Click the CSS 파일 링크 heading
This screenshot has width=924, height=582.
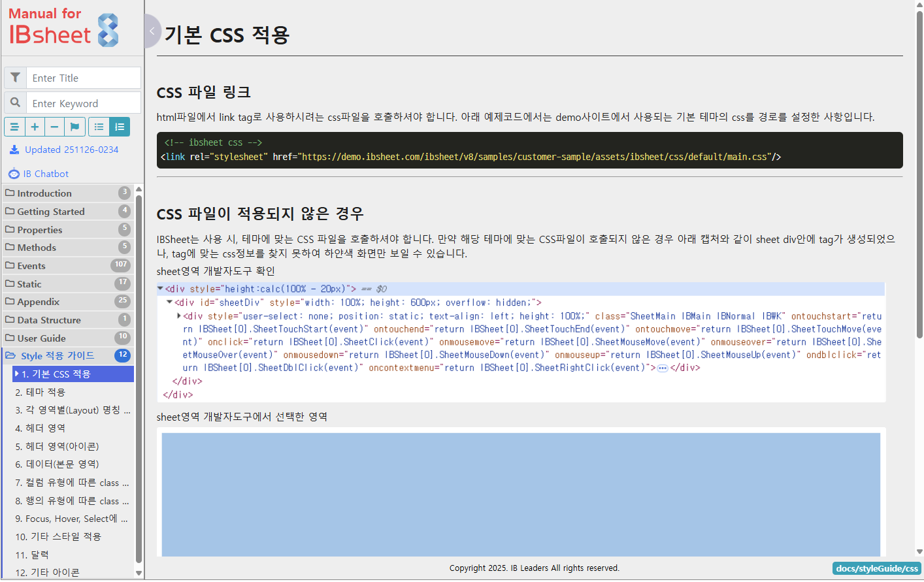(x=204, y=92)
